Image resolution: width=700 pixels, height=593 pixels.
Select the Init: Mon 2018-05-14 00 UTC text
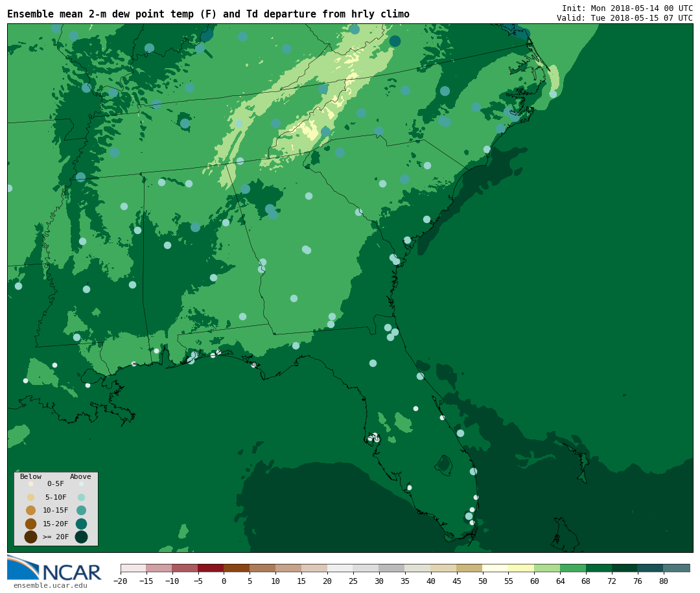(627, 8)
